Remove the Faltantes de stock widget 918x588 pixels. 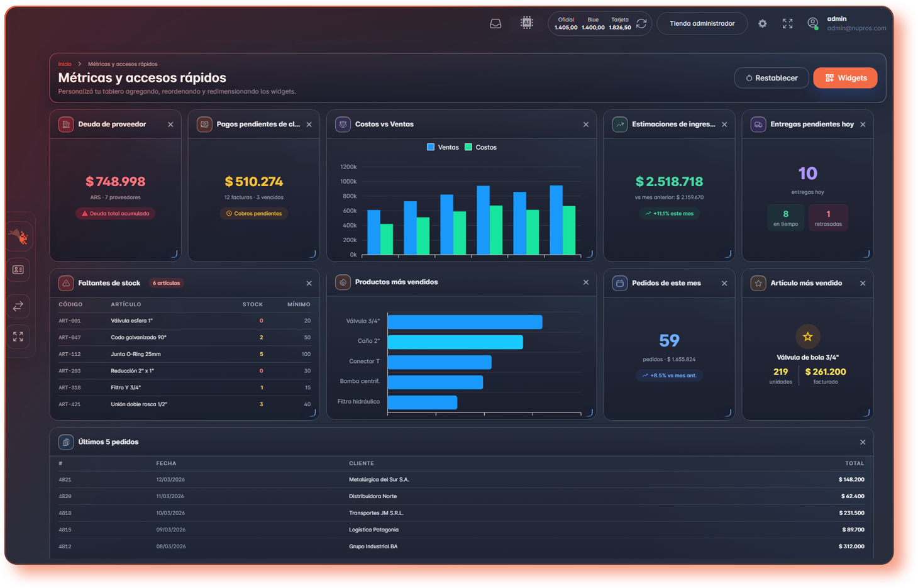[309, 284]
